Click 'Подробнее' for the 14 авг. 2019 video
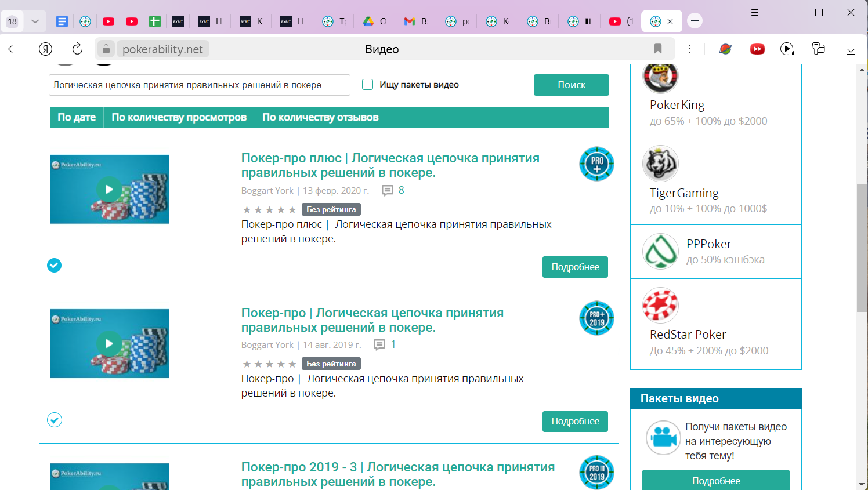 tap(575, 421)
